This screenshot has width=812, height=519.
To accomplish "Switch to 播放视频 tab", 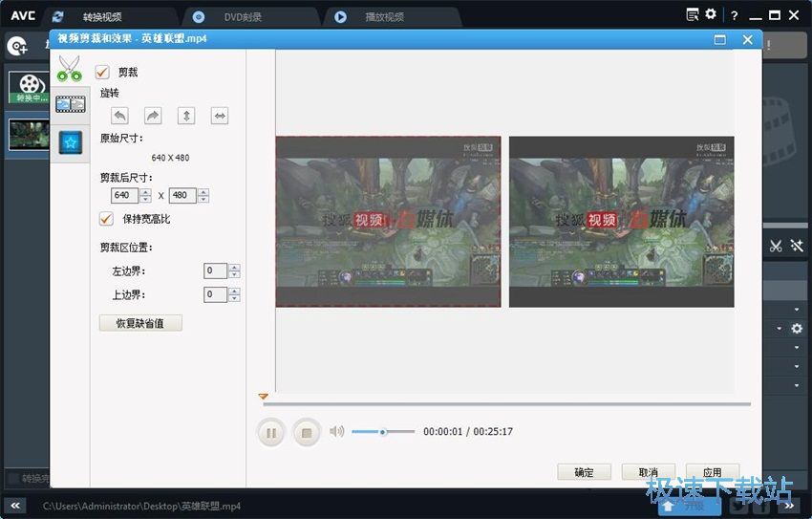I will 384,17.
